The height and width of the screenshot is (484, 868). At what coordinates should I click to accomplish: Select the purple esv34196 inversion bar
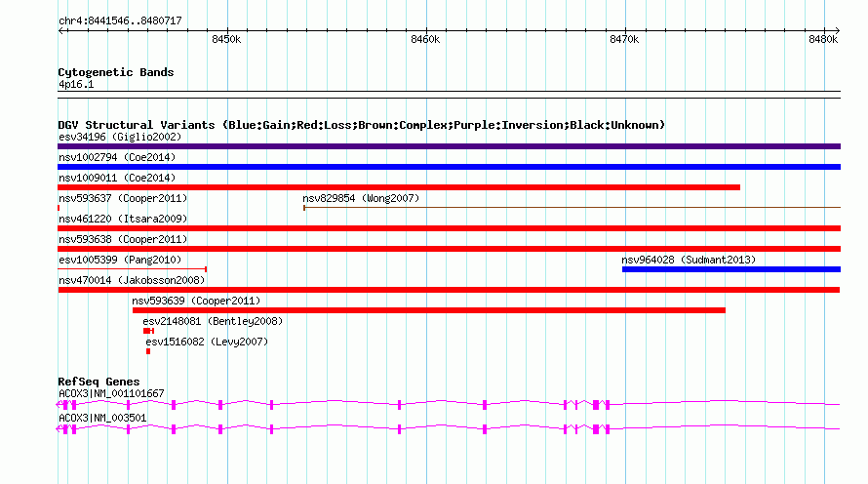(449, 146)
